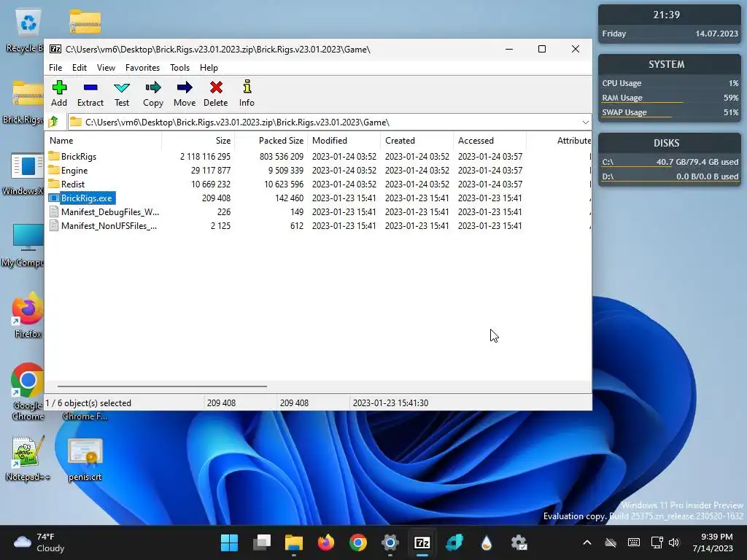Open Task View on taskbar
This screenshot has width=747, height=560.
262,542
